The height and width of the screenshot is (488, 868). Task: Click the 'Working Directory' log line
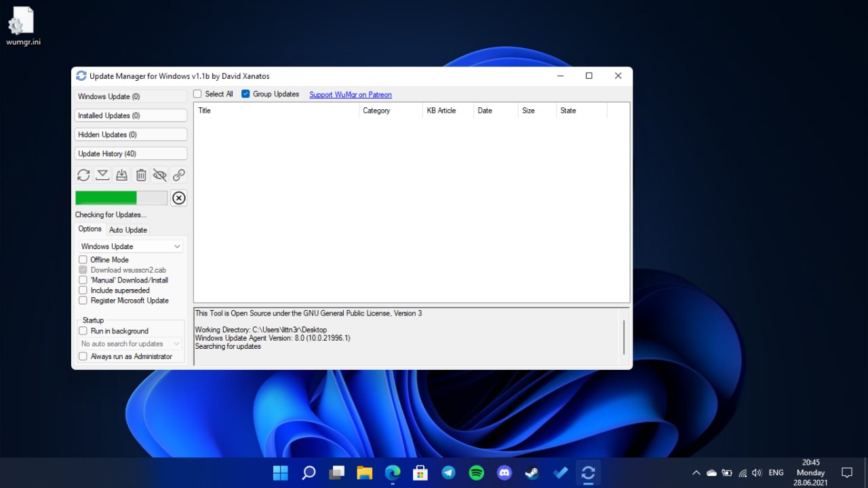260,330
